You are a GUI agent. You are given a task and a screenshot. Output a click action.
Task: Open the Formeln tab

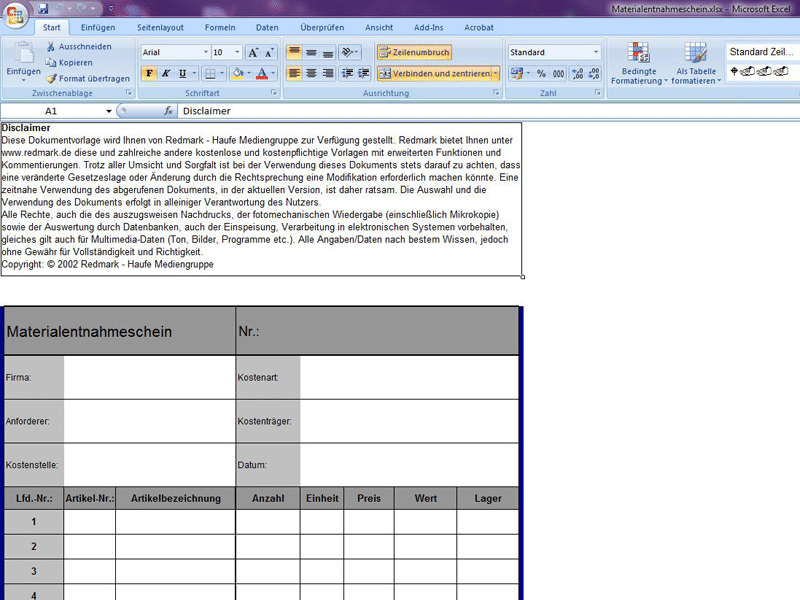(x=220, y=28)
